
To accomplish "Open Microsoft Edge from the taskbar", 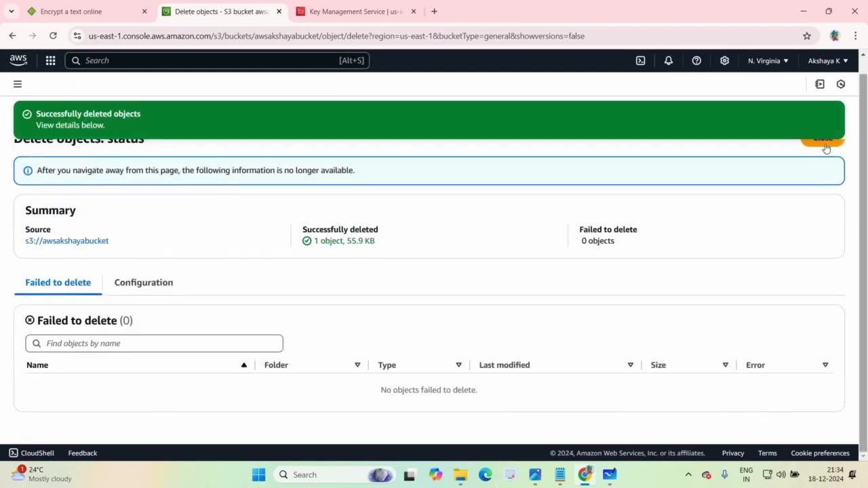I will click(x=486, y=474).
